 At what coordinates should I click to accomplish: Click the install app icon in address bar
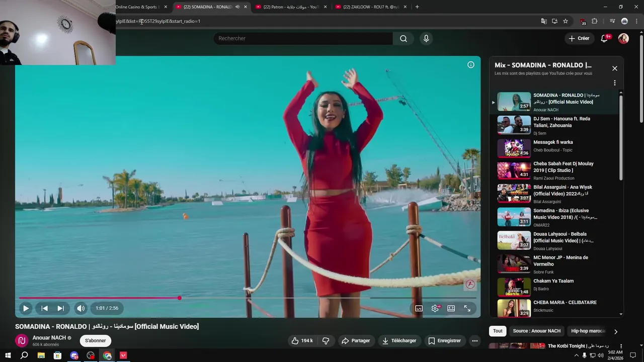(554, 21)
